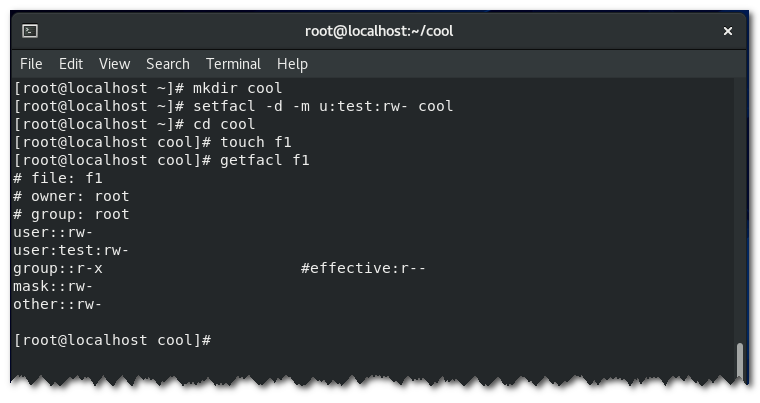The image size is (760, 403).
Task: Open the Help menu
Action: 292,64
